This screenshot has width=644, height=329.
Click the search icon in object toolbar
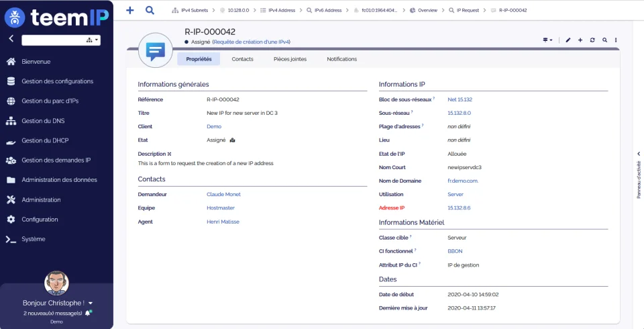pos(604,40)
